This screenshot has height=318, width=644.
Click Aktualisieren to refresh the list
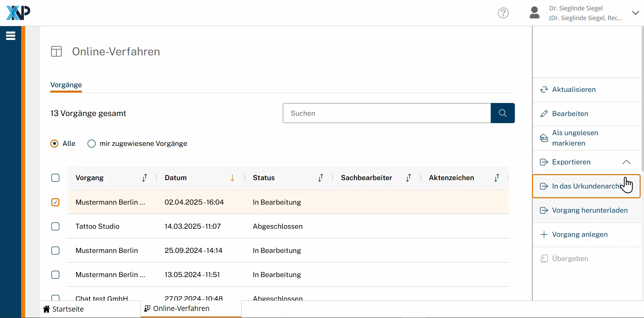[574, 90]
